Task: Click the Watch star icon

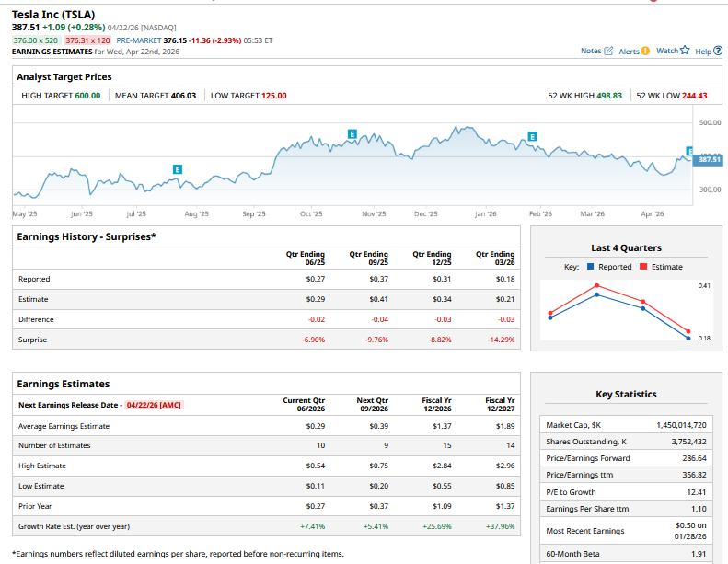Action: click(x=684, y=51)
